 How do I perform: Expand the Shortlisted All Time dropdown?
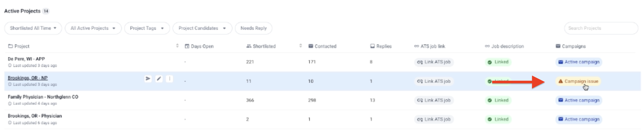pos(33,28)
